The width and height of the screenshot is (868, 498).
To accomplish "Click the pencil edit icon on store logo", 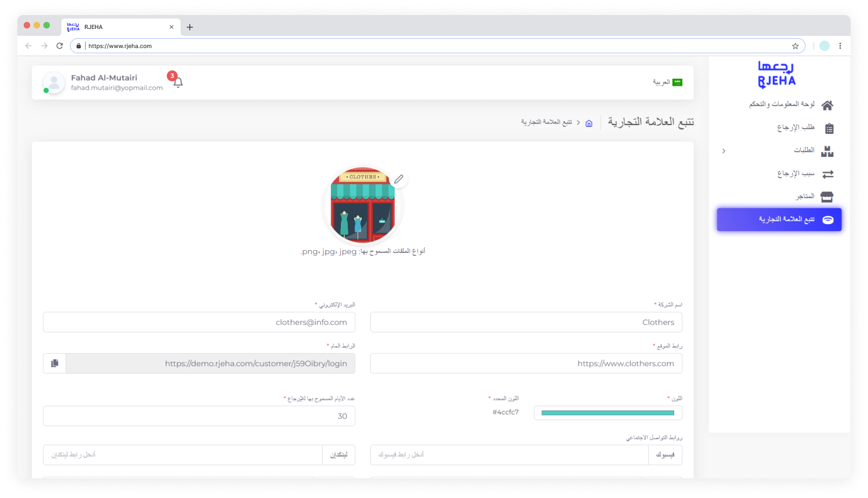I will pos(399,180).
